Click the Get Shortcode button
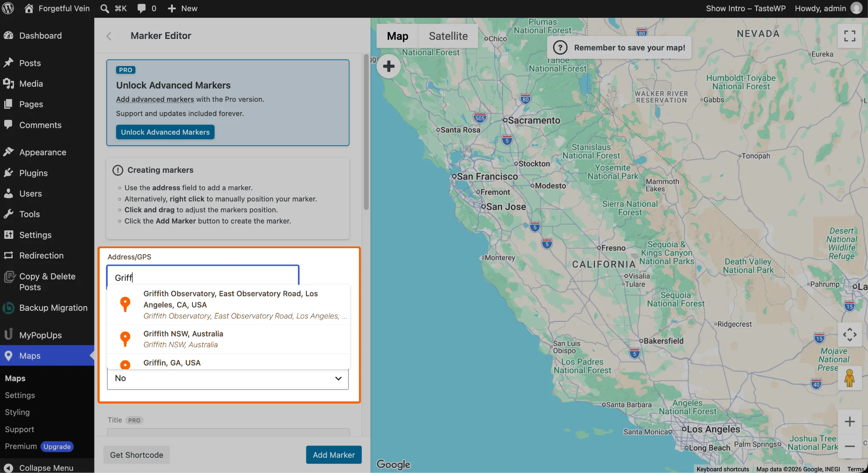The image size is (868, 473). click(136, 455)
